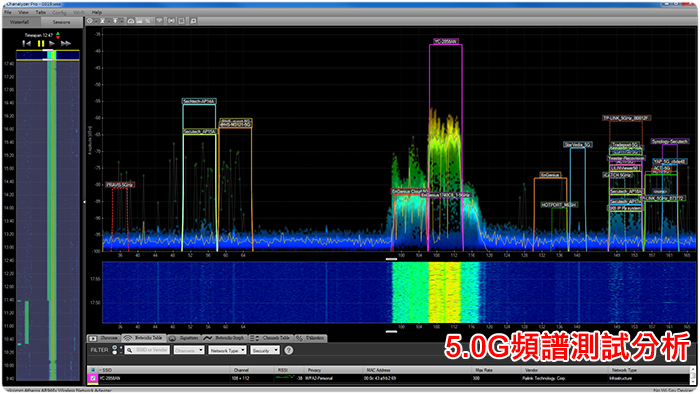Viewport: 700px width, 394px height.
Task: Click the SSID or Vendor search field
Action: pyautogui.click(x=147, y=350)
